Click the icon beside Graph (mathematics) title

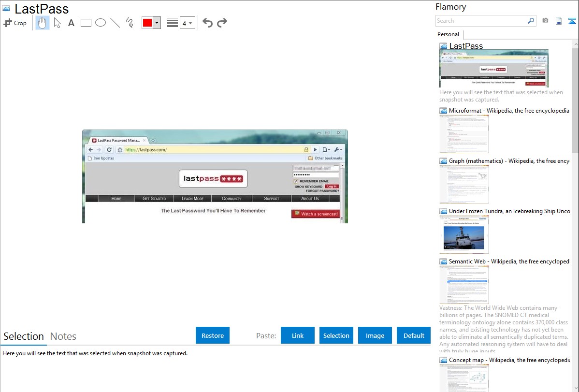click(444, 161)
